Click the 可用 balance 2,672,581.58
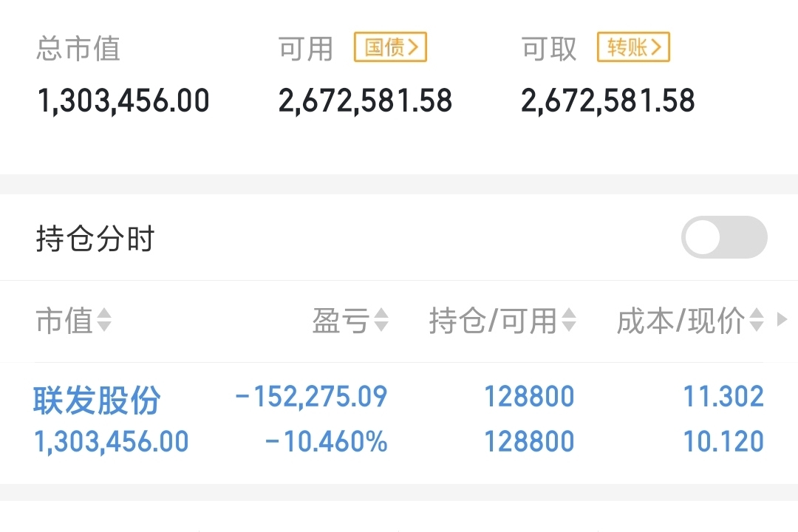This screenshot has height=532, width=798. [x=365, y=100]
